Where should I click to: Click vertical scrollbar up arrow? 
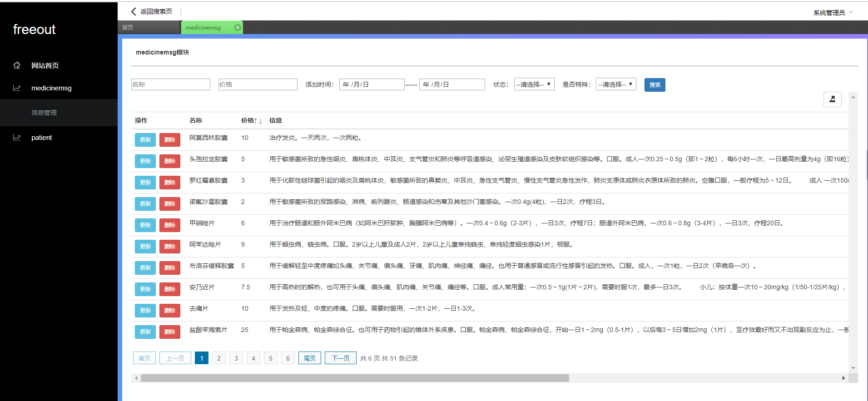pos(853,97)
